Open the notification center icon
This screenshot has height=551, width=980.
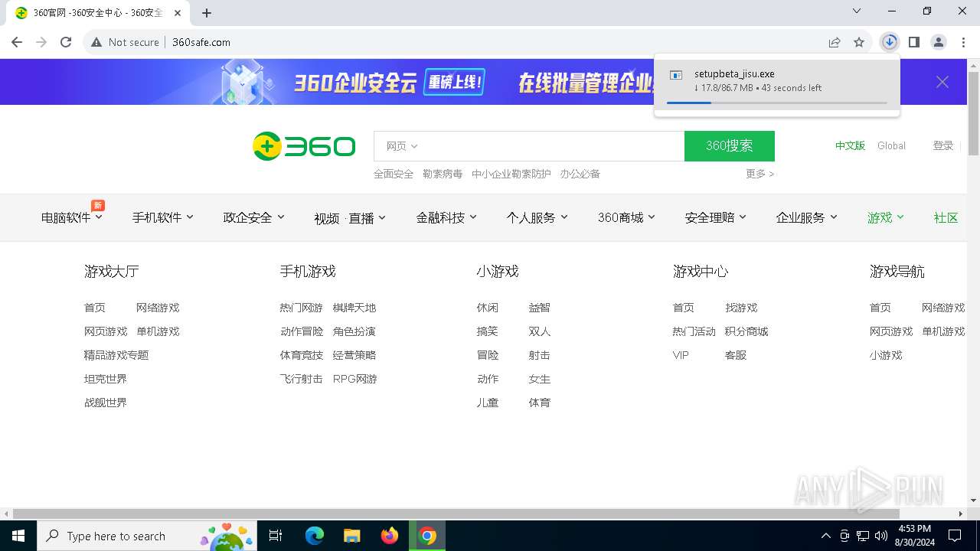(955, 536)
